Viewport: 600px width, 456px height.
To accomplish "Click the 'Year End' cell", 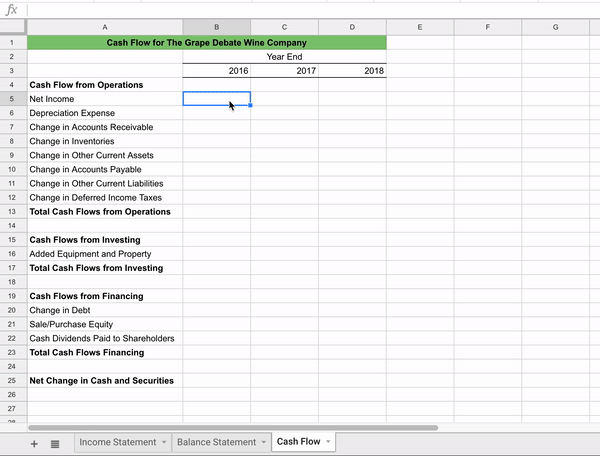I will [x=284, y=57].
